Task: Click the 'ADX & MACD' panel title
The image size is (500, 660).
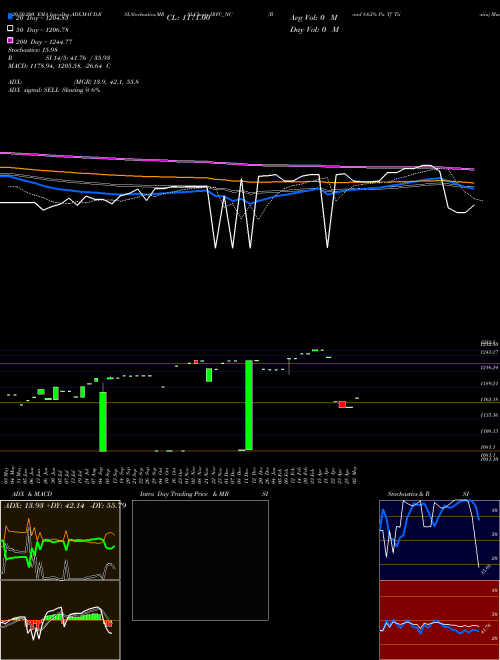Action: click(32, 494)
